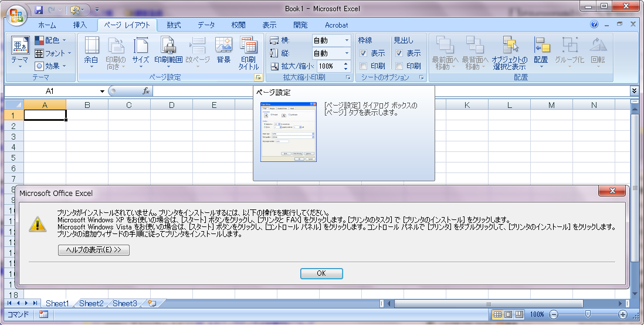Launch 拡大縮小印刷 dialog launcher
Viewport: 644px width, 325px height.
tap(348, 77)
